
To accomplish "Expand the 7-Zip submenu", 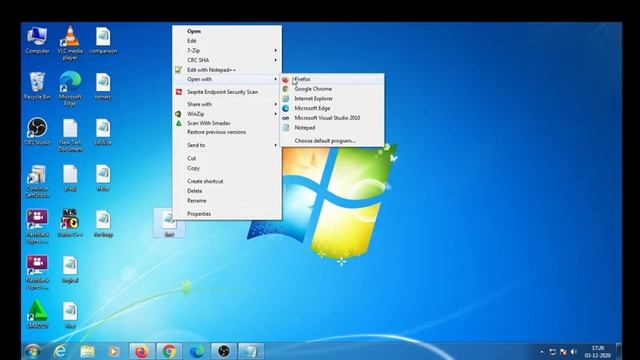I will coord(227,51).
